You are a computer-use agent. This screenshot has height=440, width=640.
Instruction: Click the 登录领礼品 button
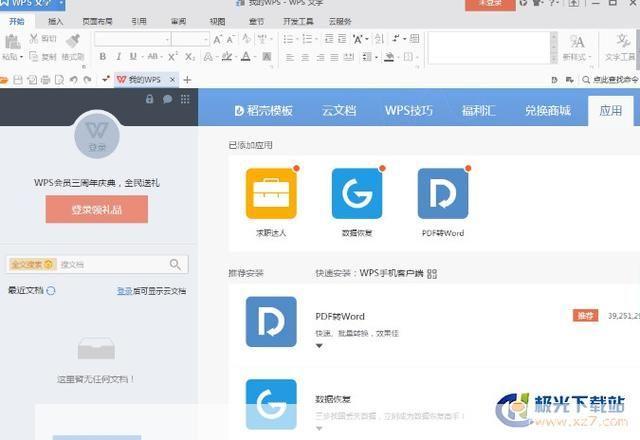[x=97, y=209]
